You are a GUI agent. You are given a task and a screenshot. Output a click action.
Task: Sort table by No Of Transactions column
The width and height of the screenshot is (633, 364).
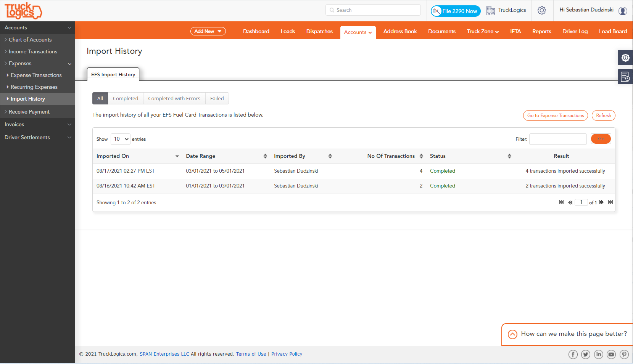pos(421,156)
